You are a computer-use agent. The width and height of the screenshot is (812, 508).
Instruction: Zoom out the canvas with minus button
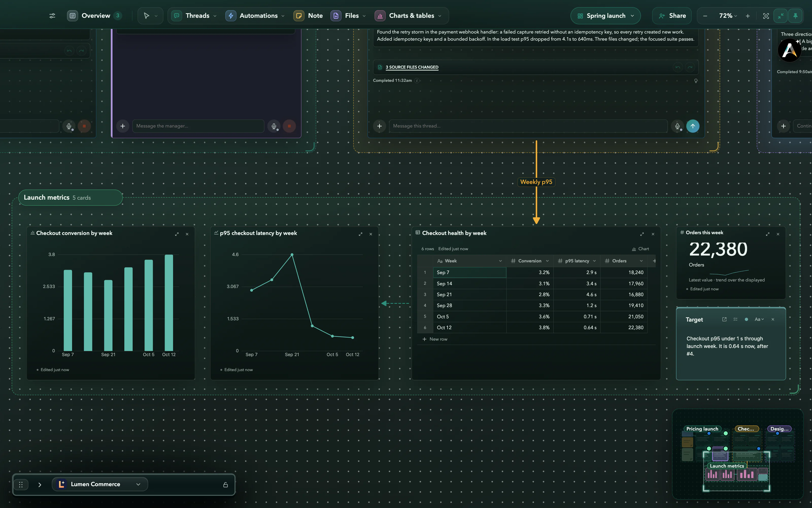point(705,16)
